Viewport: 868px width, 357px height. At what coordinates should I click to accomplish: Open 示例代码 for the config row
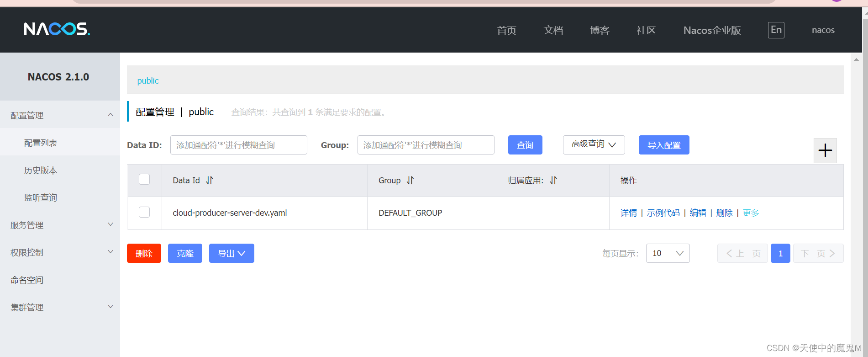pos(663,213)
